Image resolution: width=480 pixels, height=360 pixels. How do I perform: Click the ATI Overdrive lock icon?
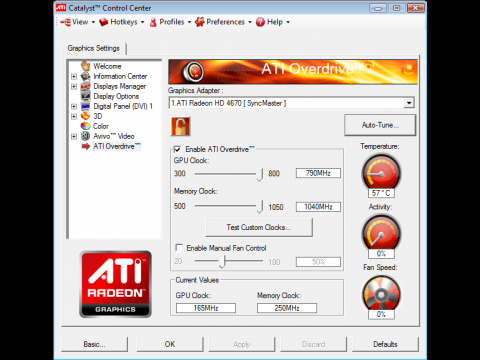[180, 126]
